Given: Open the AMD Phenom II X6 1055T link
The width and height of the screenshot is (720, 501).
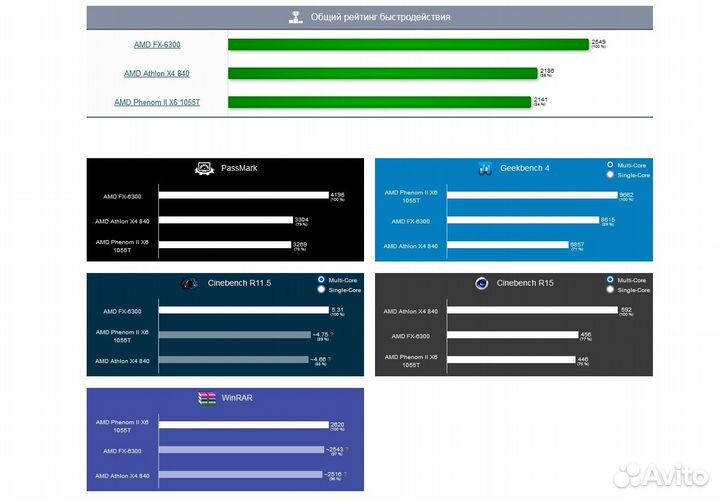Looking at the screenshot, I should coord(157,102).
